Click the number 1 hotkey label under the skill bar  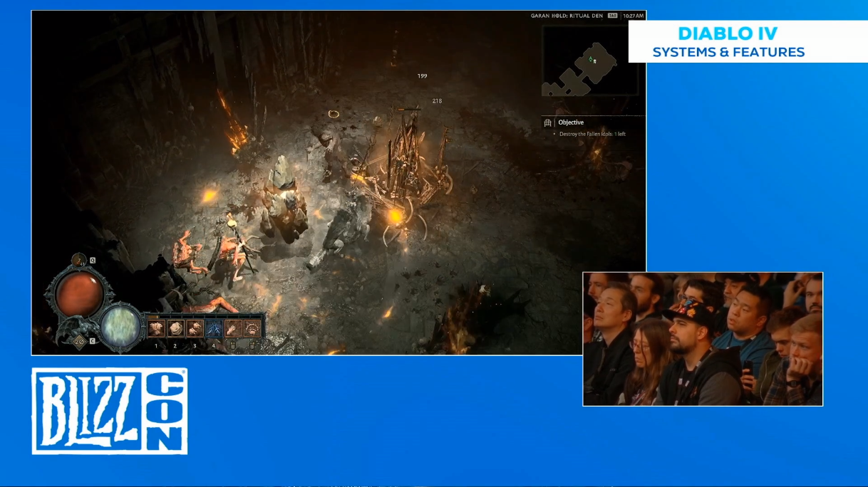coord(156,346)
